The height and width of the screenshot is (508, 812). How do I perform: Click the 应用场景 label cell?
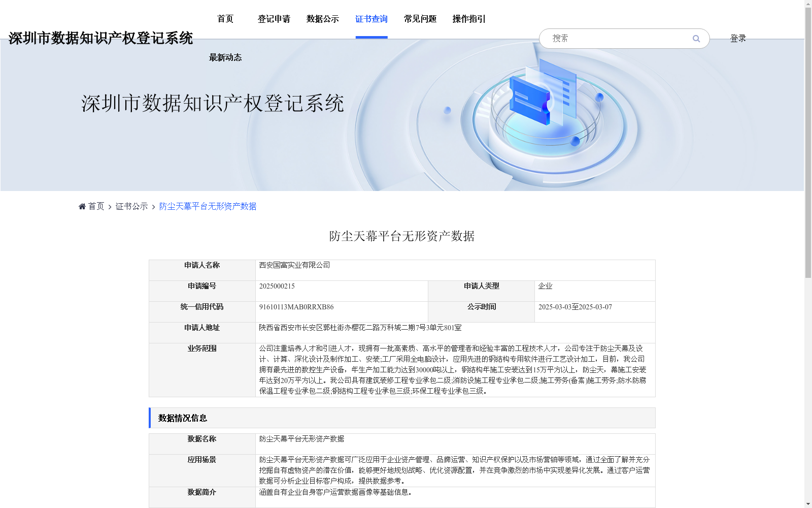click(202, 470)
